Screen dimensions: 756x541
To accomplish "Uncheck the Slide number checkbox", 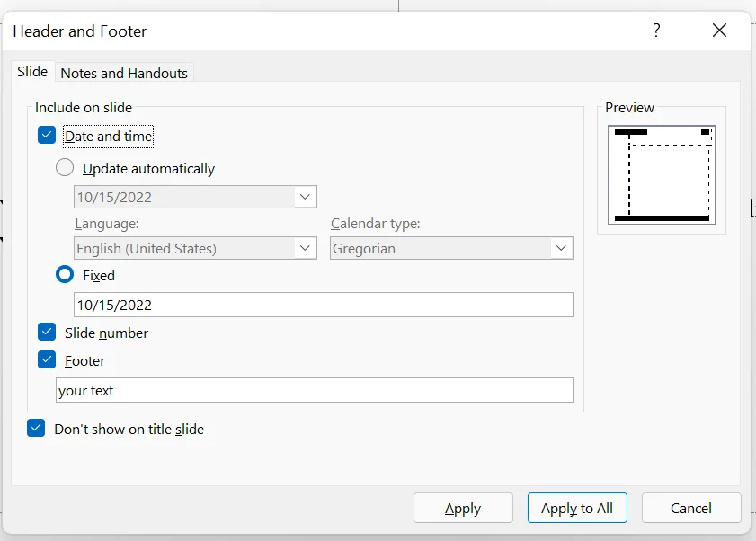I will point(47,333).
